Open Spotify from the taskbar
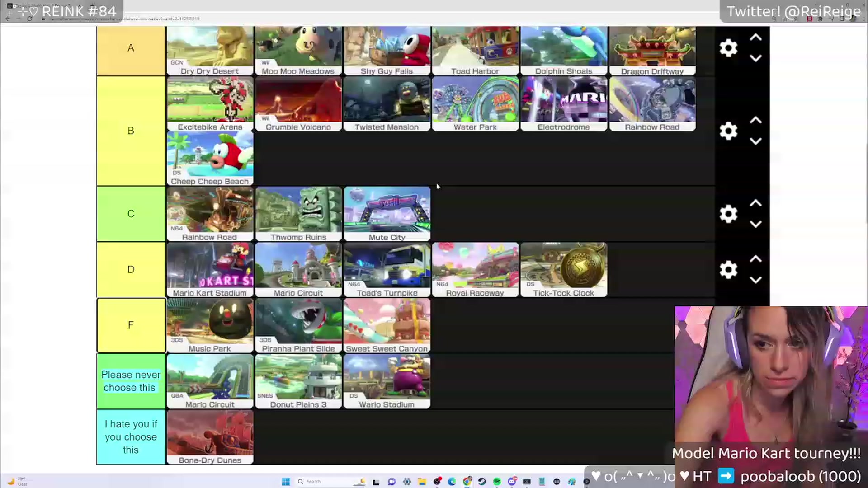The width and height of the screenshot is (868, 488). [x=497, y=482]
